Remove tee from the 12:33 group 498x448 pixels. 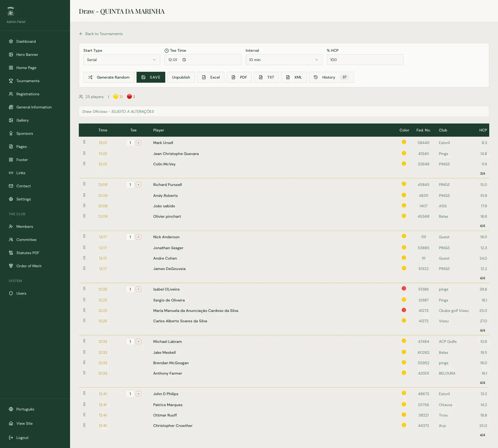coord(138,341)
